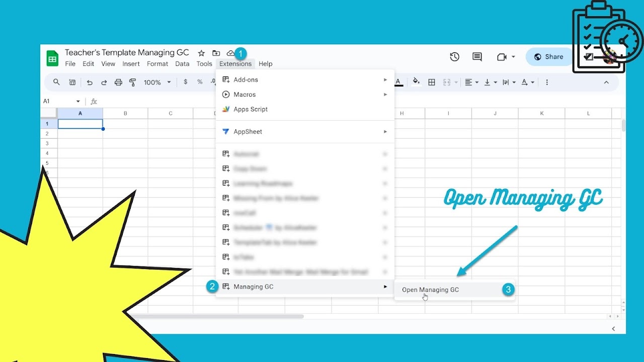Click the move to folder icon
Viewport: 644px width, 362px height.
click(216, 53)
